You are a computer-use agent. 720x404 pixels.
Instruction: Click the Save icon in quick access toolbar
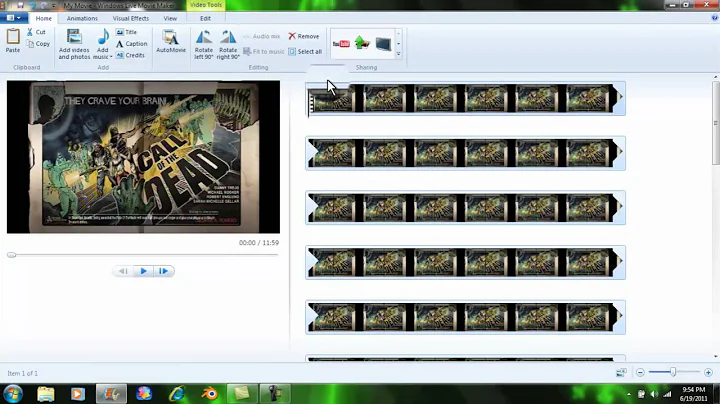(21, 6)
